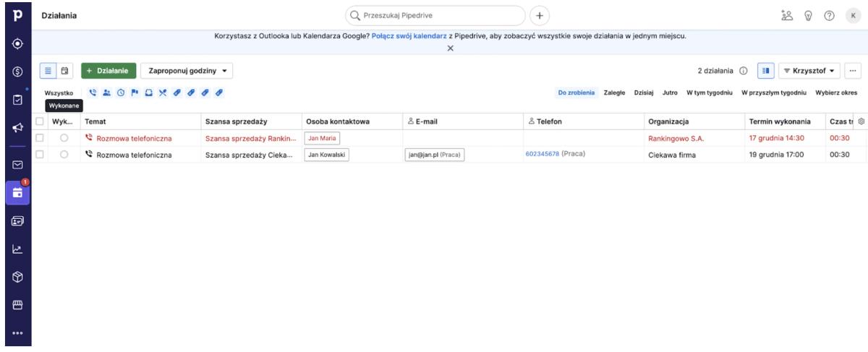The image size is (868, 352).
Task: Open Marketplace storefront icon in sidebar
Action: [x=16, y=306]
